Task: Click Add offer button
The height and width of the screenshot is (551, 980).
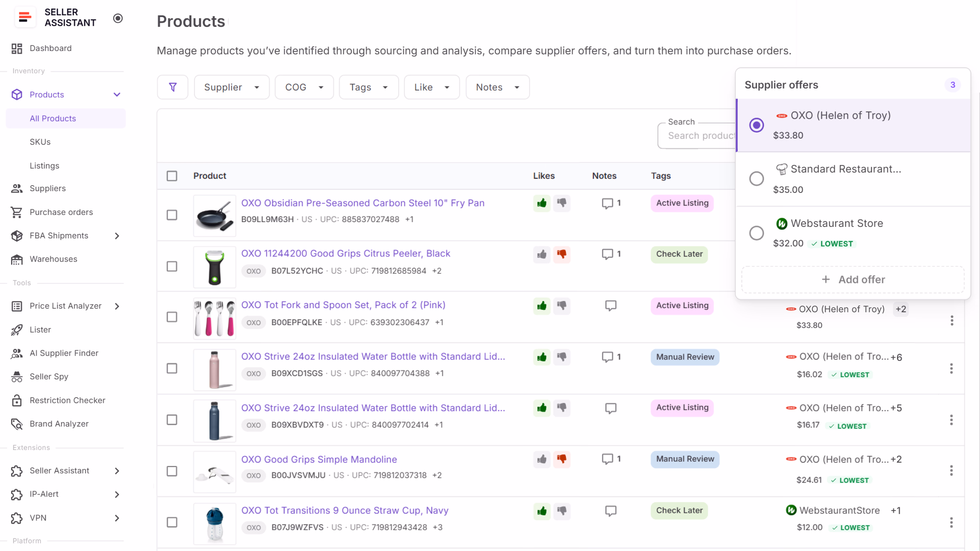Action: point(852,280)
